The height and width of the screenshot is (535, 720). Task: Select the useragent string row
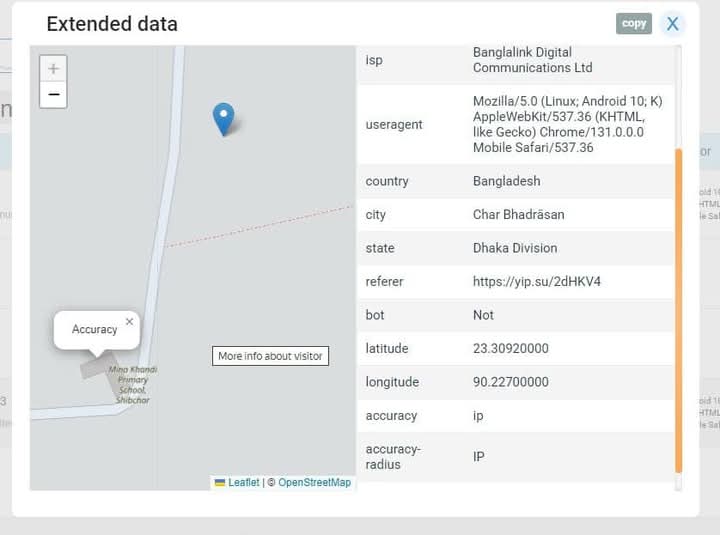pyautogui.click(x=516, y=124)
